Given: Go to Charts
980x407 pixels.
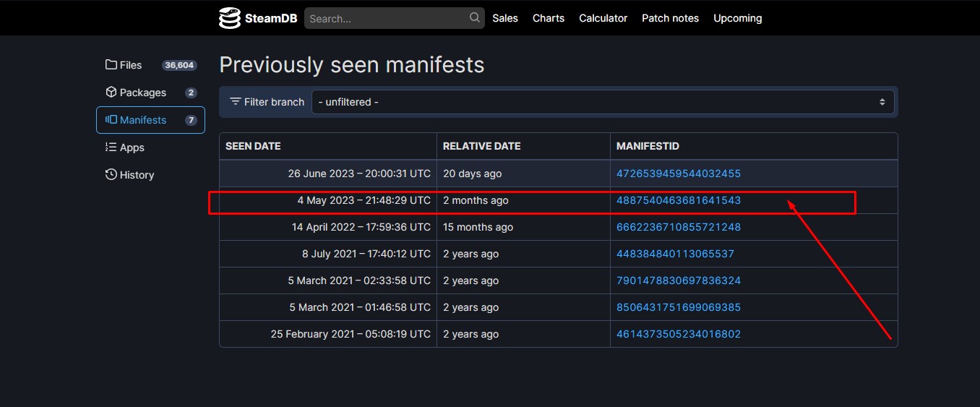Looking at the screenshot, I should click(549, 18).
